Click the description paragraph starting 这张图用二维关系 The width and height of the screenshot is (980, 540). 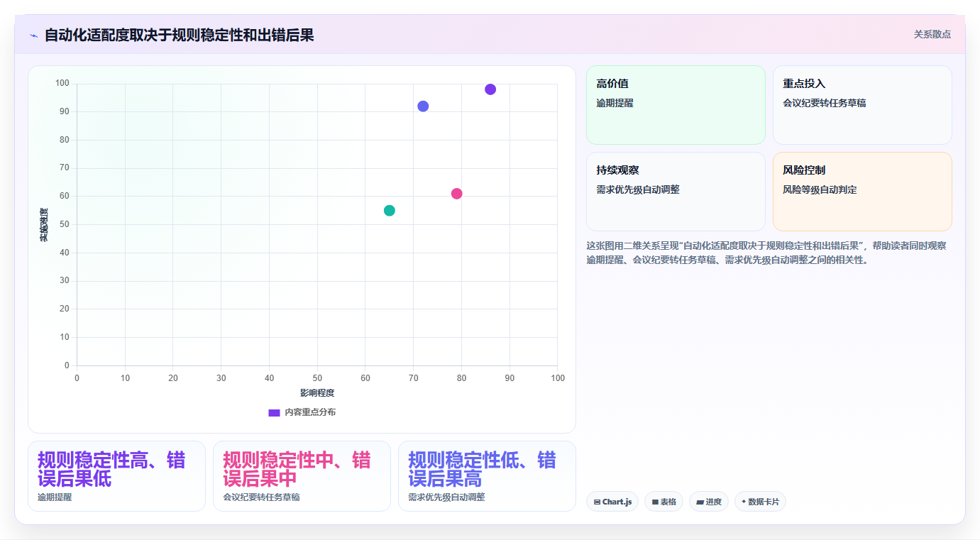pyautogui.click(x=766, y=253)
